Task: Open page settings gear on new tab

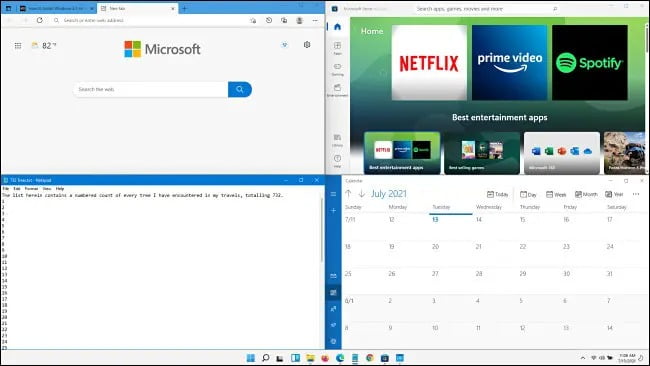Action: pyautogui.click(x=307, y=44)
